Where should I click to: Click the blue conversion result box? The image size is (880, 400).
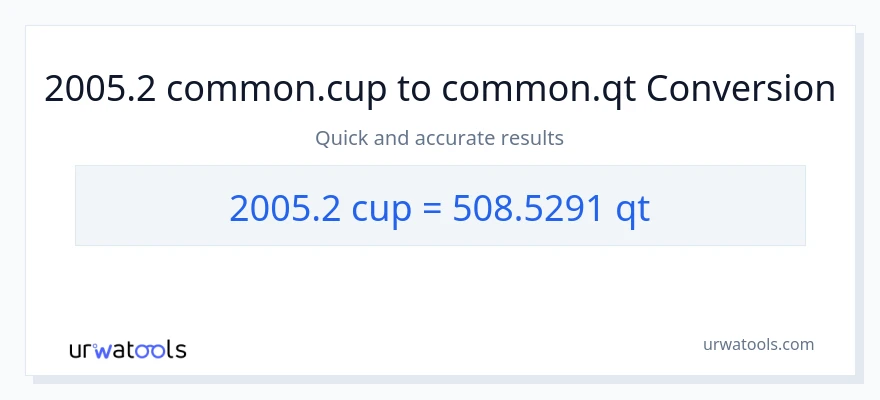tap(440, 205)
